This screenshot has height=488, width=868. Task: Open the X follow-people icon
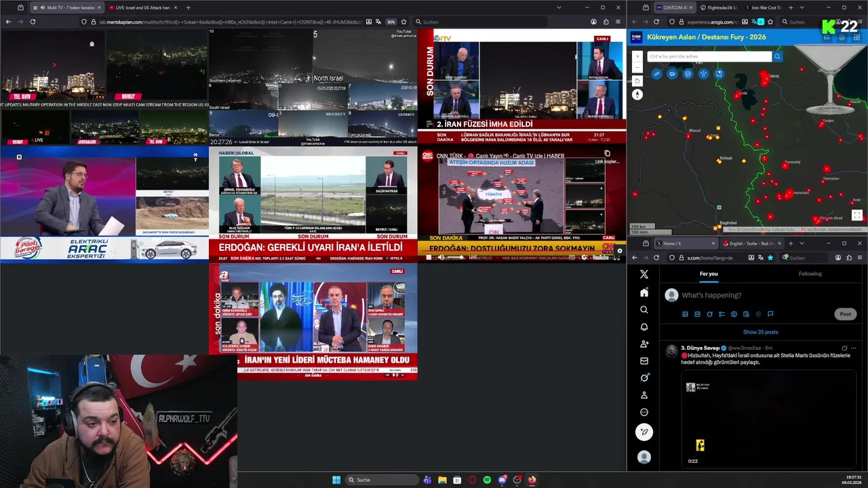[644, 344]
